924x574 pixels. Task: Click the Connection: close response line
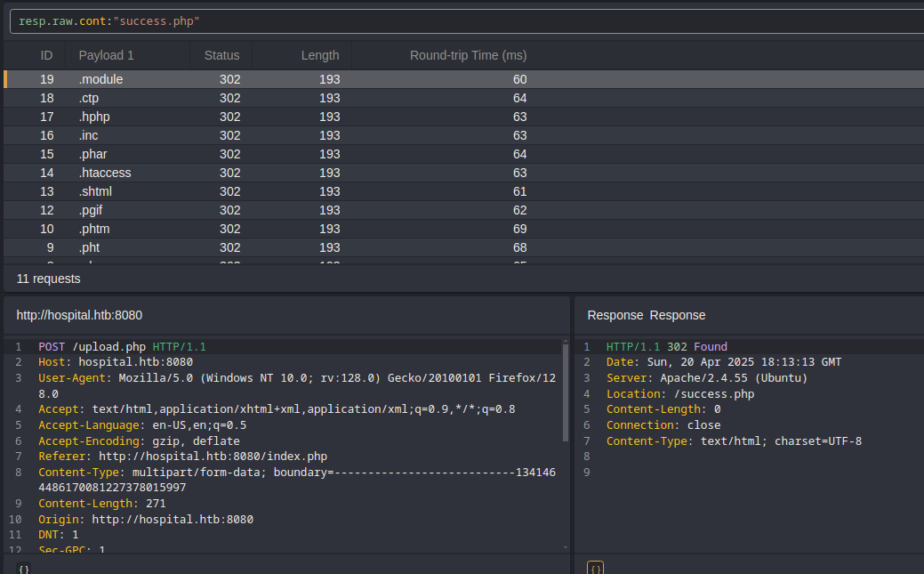pyautogui.click(x=663, y=425)
